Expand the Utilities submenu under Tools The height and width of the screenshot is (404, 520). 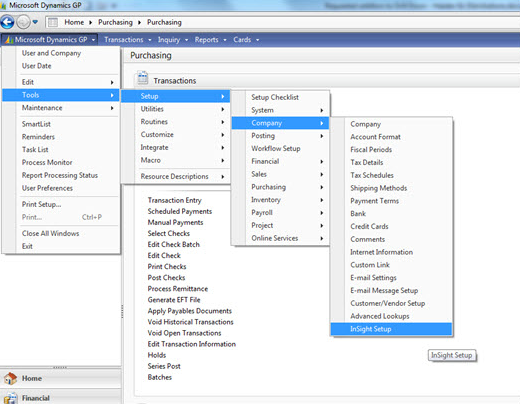(176, 109)
